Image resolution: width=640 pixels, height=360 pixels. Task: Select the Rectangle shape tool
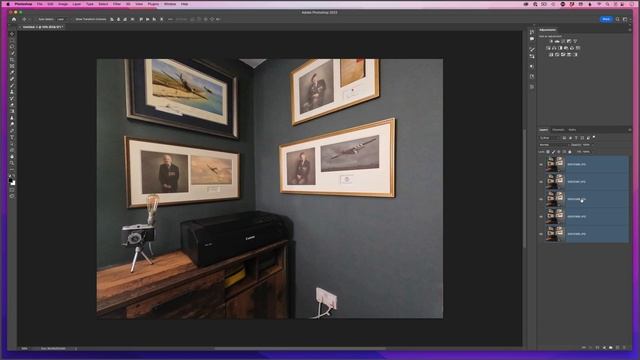pyautogui.click(x=12, y=150)
